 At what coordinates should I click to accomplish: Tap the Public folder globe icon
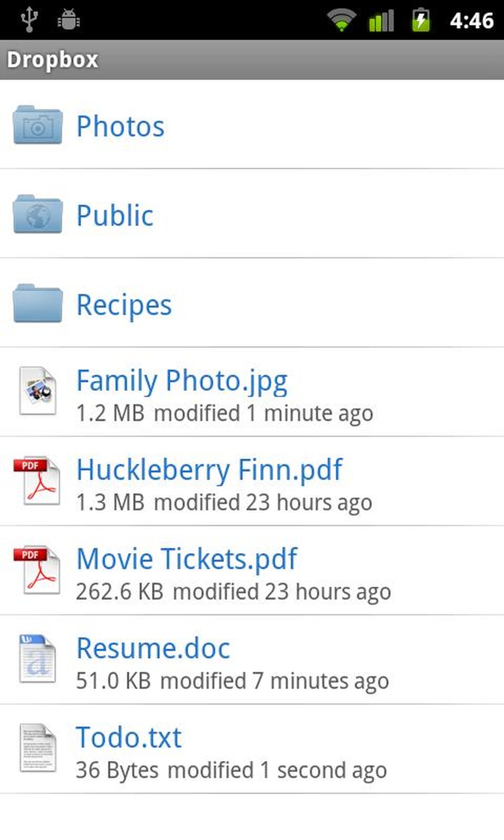37,214
